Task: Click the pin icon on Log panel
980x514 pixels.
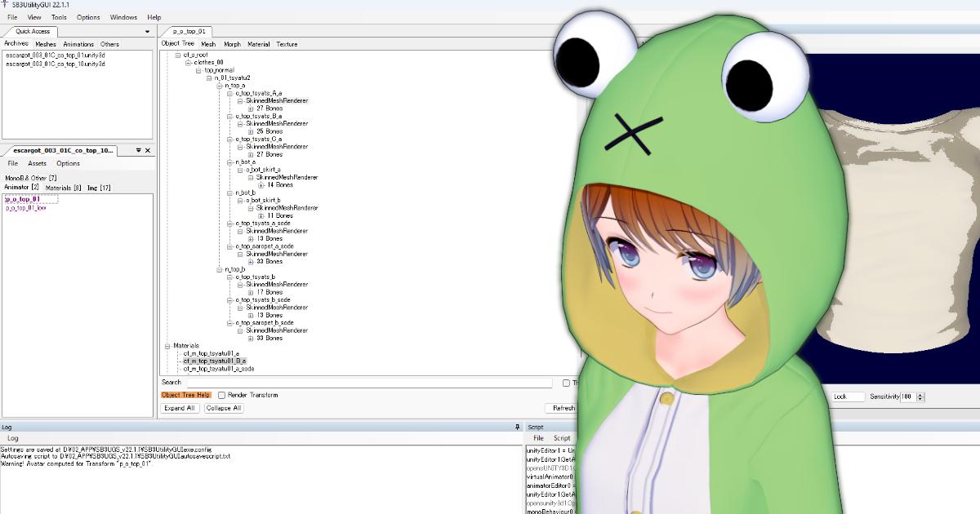Action: [x=517, y=427]
